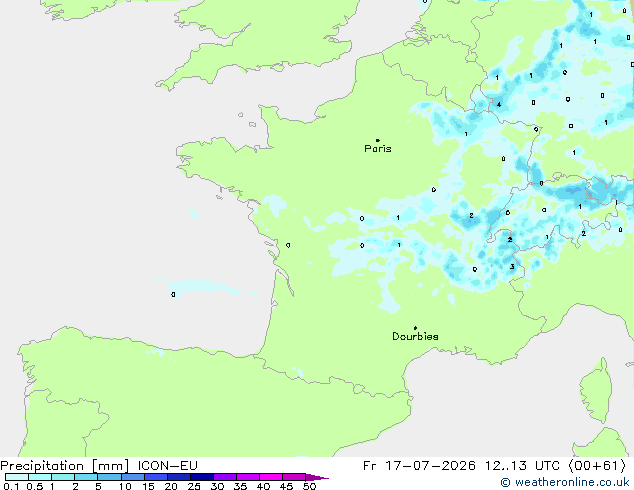
Task: Click the Dourbies city label
Action: tap(415, 336)
